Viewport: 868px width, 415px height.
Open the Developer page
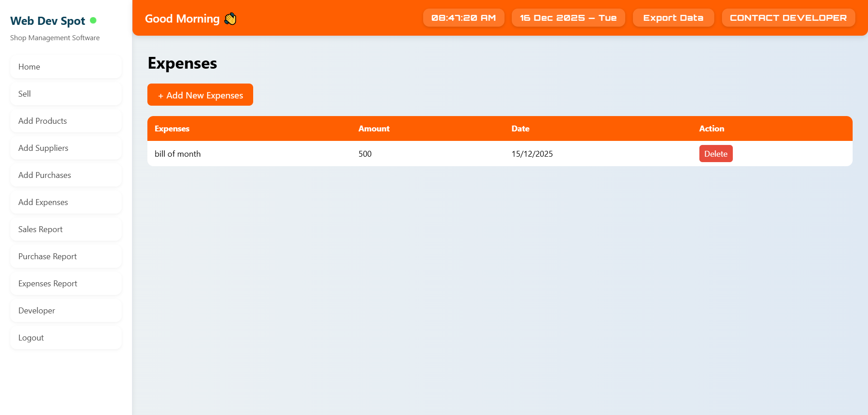pos(66,311)
